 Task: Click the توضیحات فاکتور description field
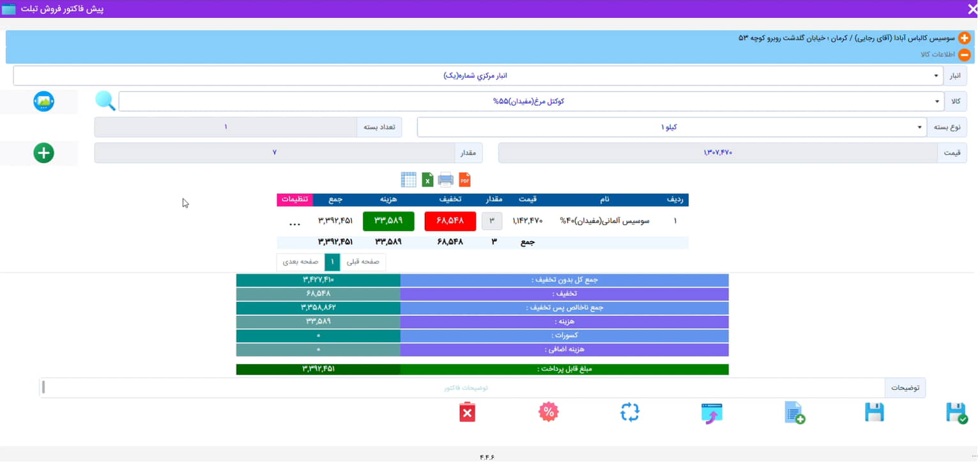pyautogui.click(x=465, y=388)
